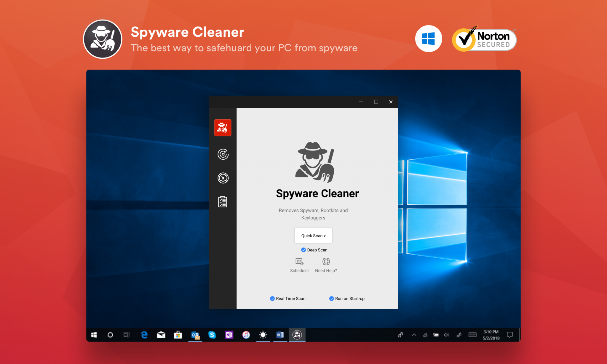The image size is (607, 364).
Task: Click the round Windows logo badge
Action: click(429, 39)
